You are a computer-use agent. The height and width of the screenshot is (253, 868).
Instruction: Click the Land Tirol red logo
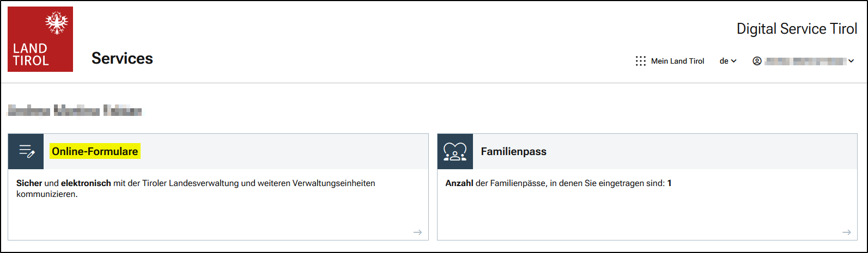[40, 39]
